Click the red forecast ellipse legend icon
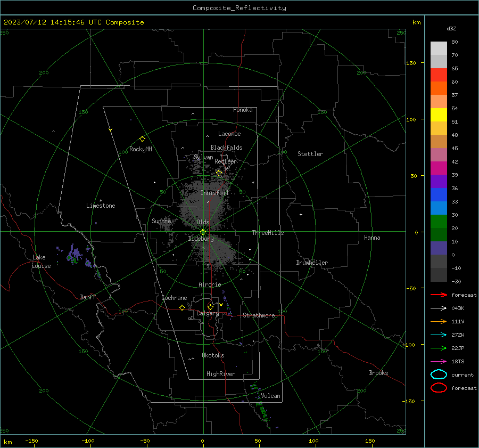This screenshot has width=479, height=448. click(439, 388)
